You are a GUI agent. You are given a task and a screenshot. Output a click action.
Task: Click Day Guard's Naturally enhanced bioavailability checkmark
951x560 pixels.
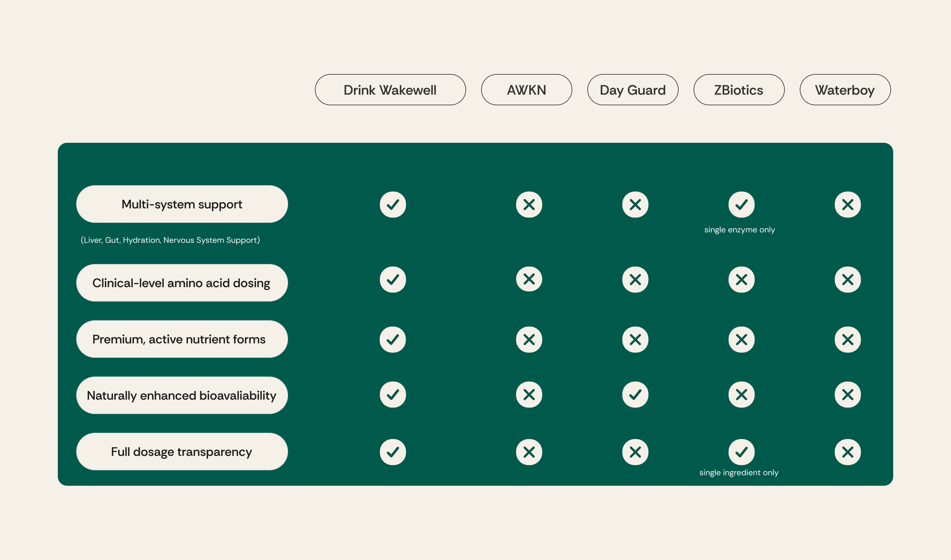635,395
